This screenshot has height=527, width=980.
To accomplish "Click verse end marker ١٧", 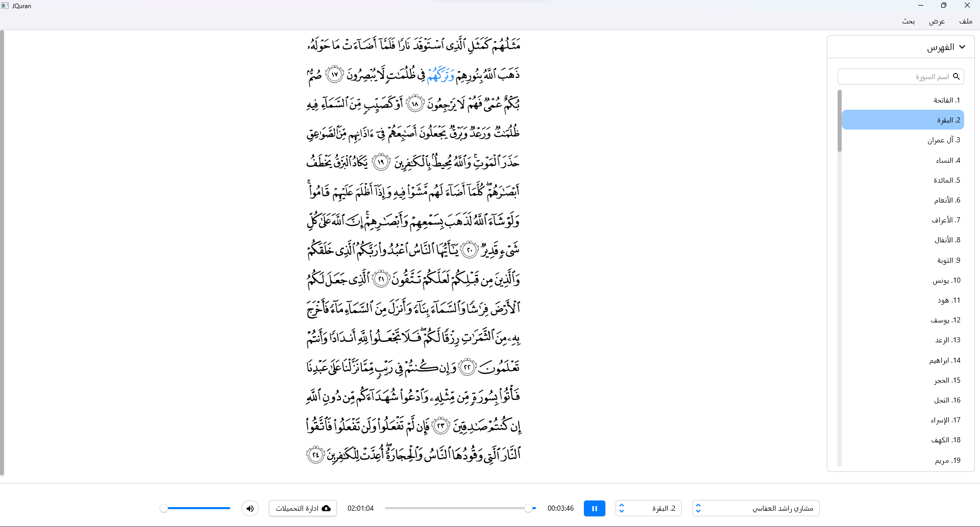I will pos(335,74).
